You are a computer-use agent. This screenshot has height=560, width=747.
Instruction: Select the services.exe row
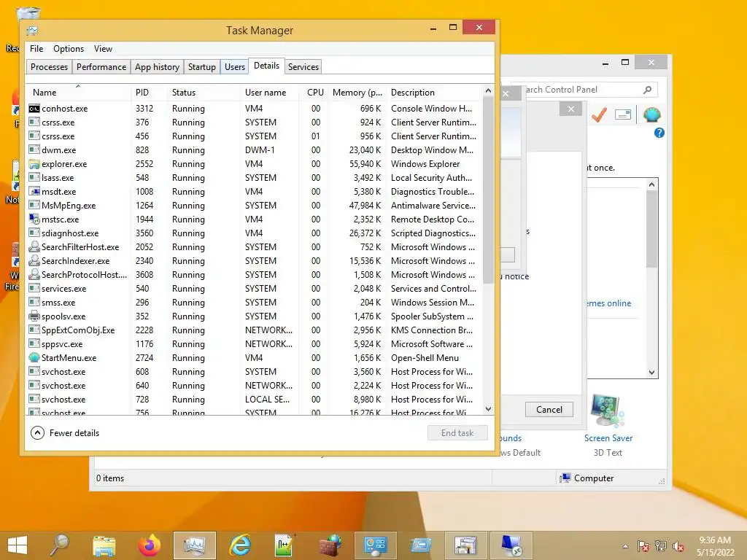point(255,289)
